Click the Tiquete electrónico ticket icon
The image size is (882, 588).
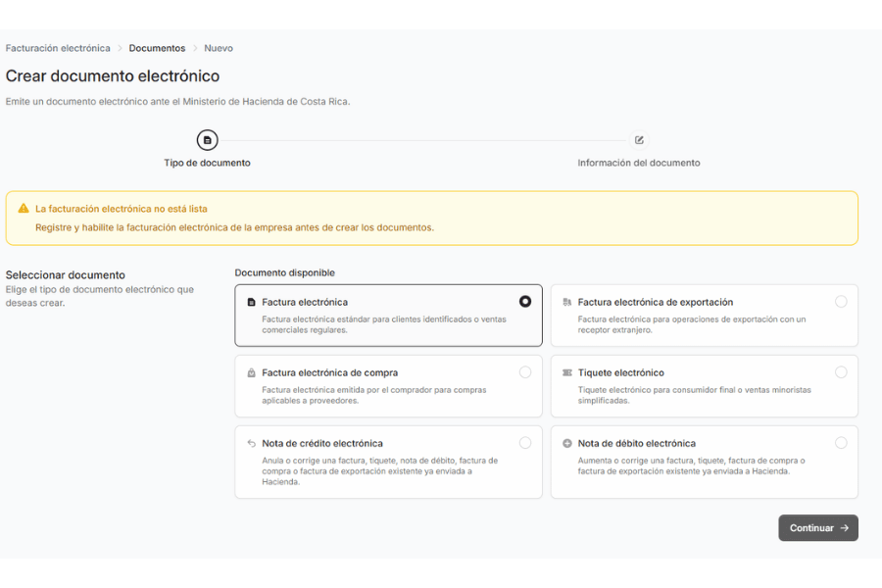coord(567,372)
